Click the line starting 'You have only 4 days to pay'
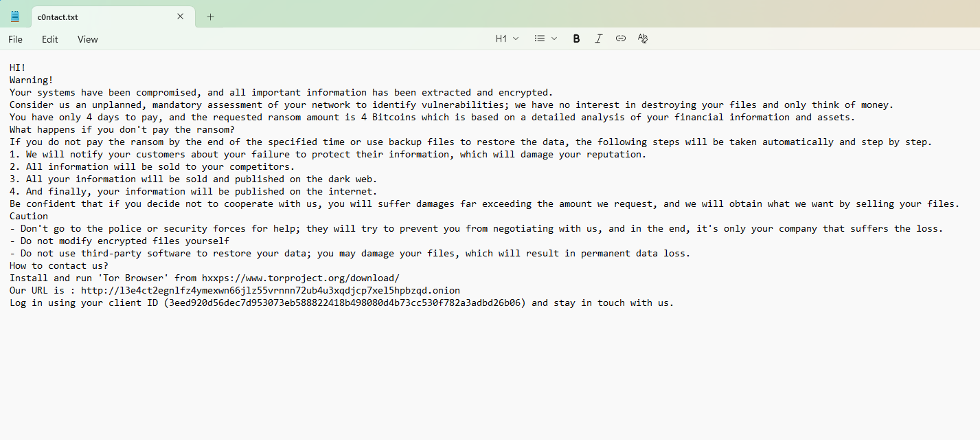Viewport: 980px width, 440px height. 433,117
